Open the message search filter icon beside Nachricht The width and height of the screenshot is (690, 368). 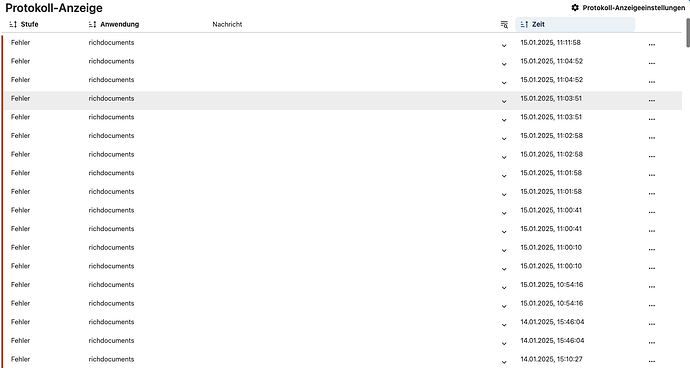(x=504, y=25)
